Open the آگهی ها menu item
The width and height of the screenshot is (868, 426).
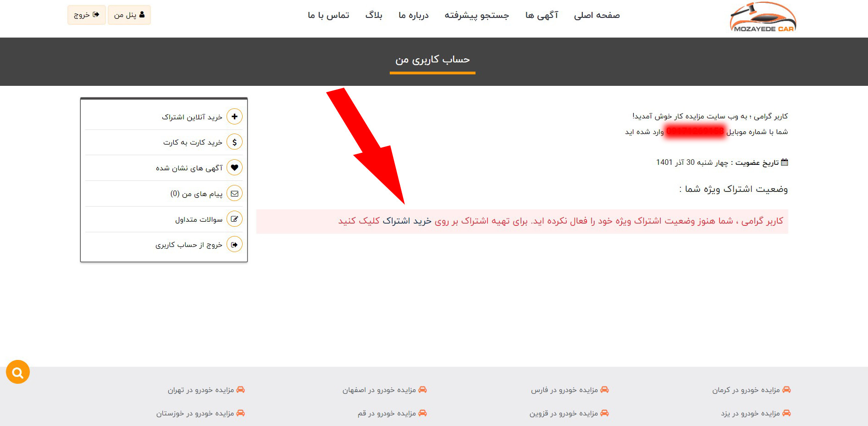tap(542, 15)
